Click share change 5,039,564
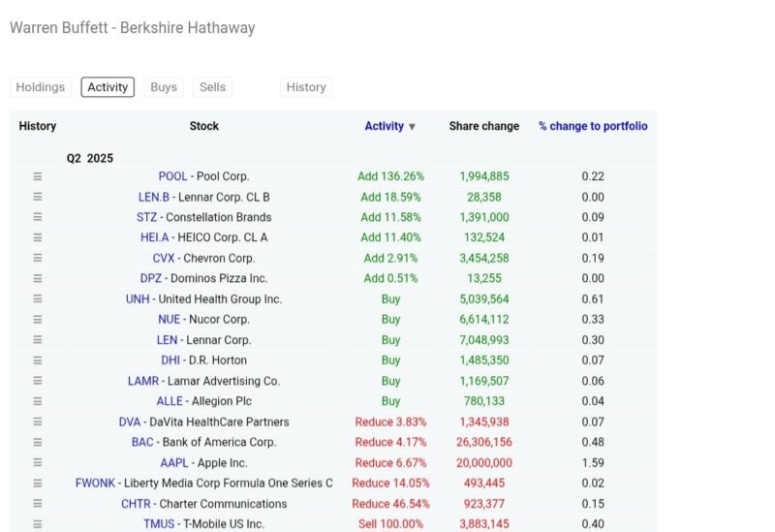Viewport: 775px width, 532px height. coord(483,298)
